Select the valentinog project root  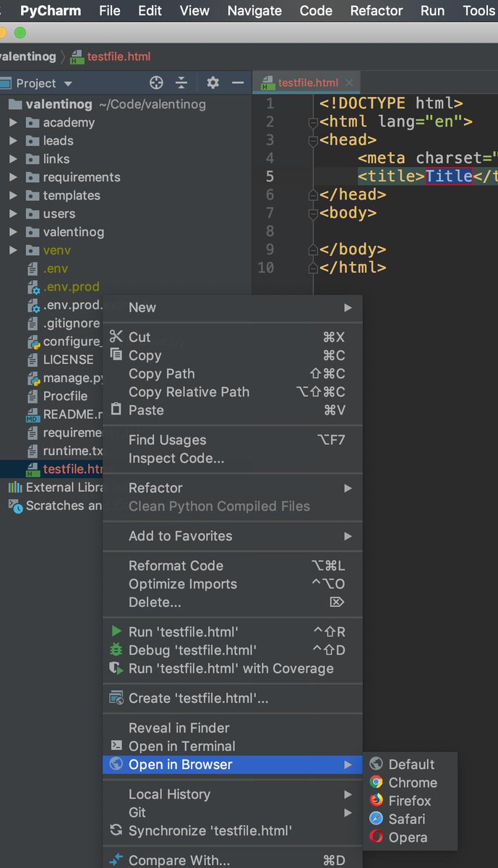60,104
